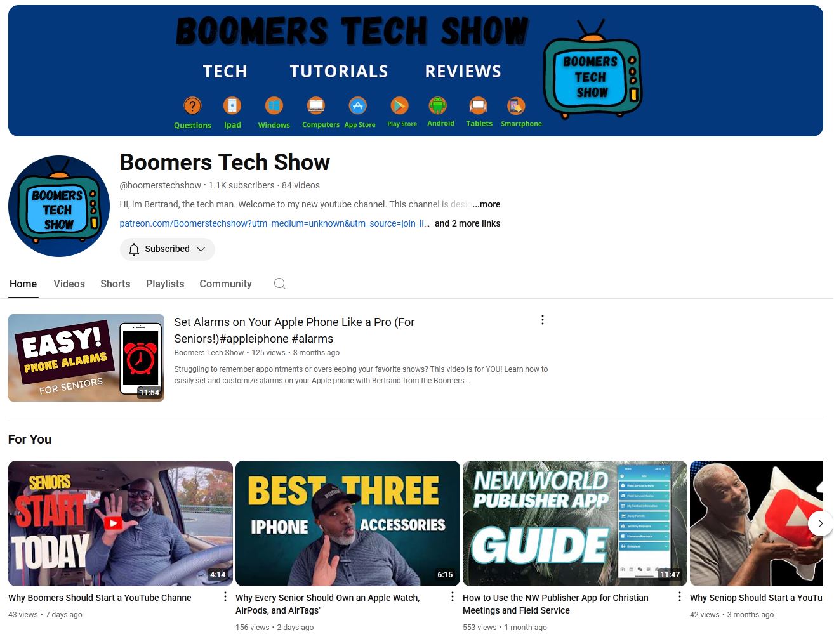Screen dimensions: 834x644
Task: Open three-dot menu for NW Publisher video
Action: (x=679, y=596)
